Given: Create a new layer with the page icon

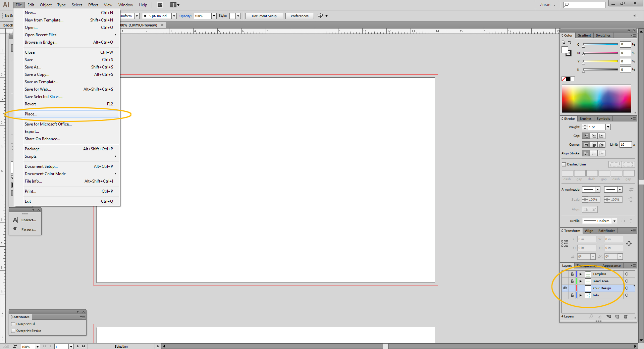Looking at the screenshot, I should tap(617, 316).
